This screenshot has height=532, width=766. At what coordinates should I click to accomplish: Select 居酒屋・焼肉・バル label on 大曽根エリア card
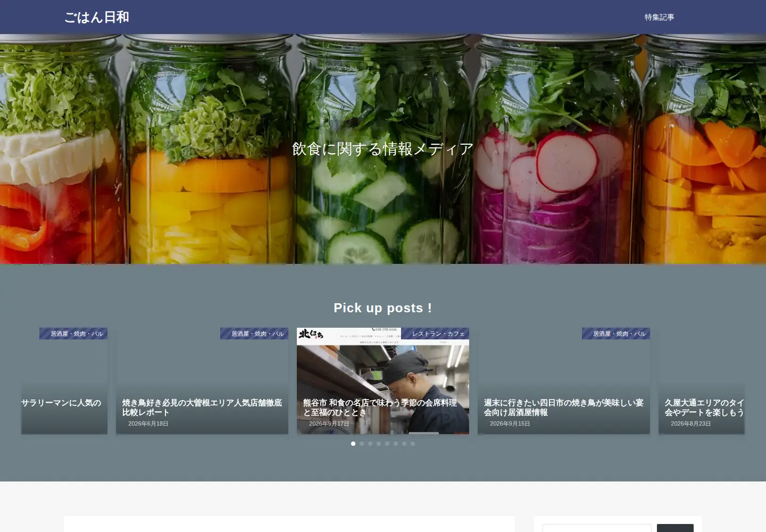pyautogui.click(x=254, y=334)
